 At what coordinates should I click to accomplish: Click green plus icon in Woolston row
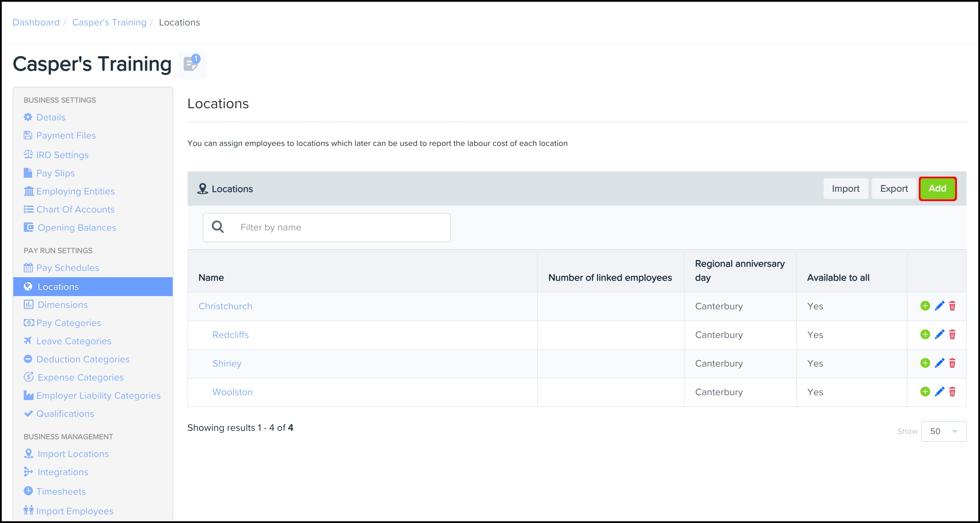point(925,392)
